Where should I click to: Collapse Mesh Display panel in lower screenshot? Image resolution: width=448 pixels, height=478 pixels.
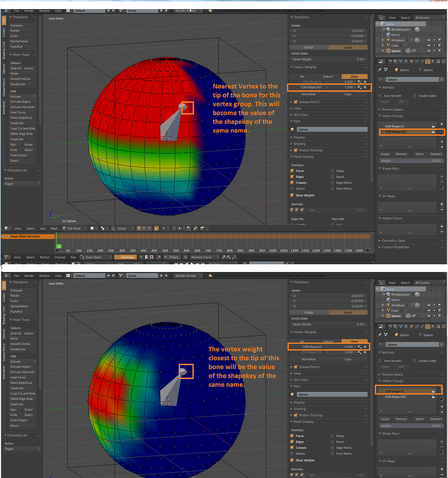[x=303, y=422]
